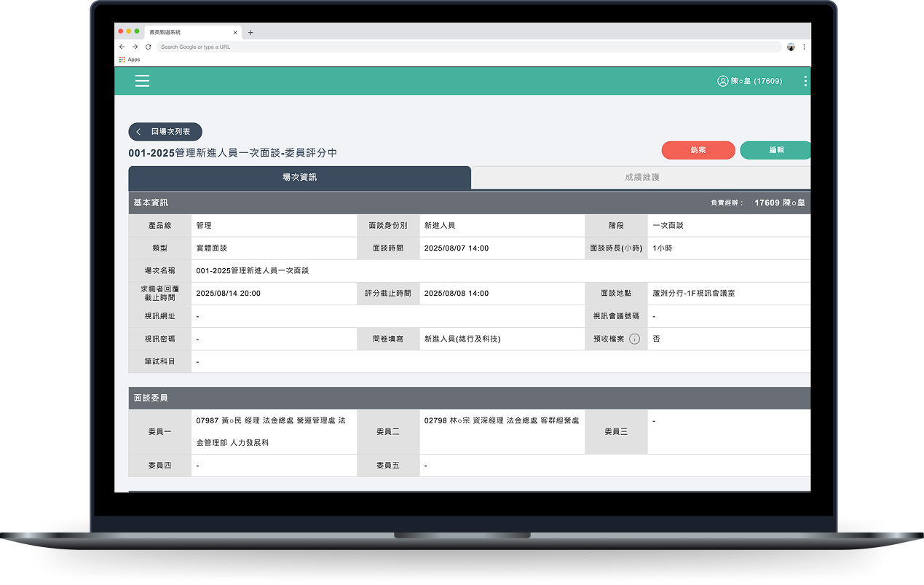This screenshot has width=924, height=585.
Task: Click the browser forward arrow
Action: coord(135,47)
